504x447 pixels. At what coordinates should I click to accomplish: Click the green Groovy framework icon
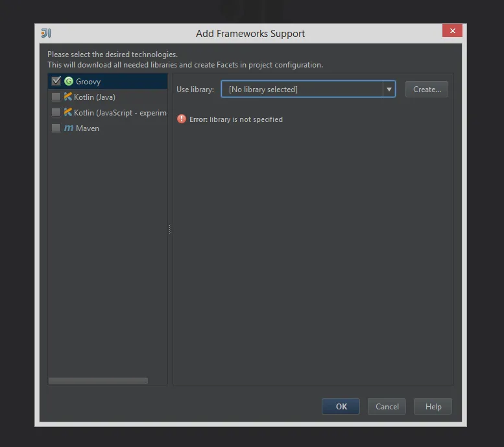point(69,81)
